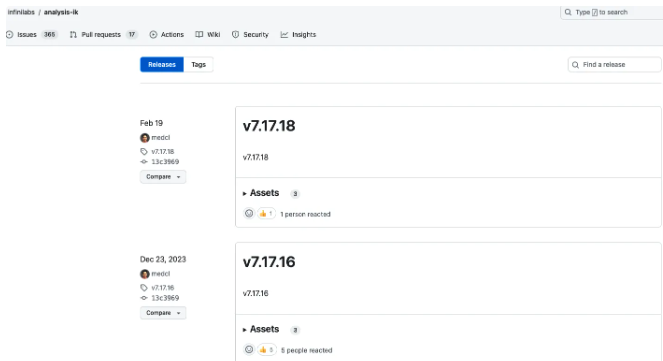Click the Dec 23, 2023 release date

pos(163,259)
